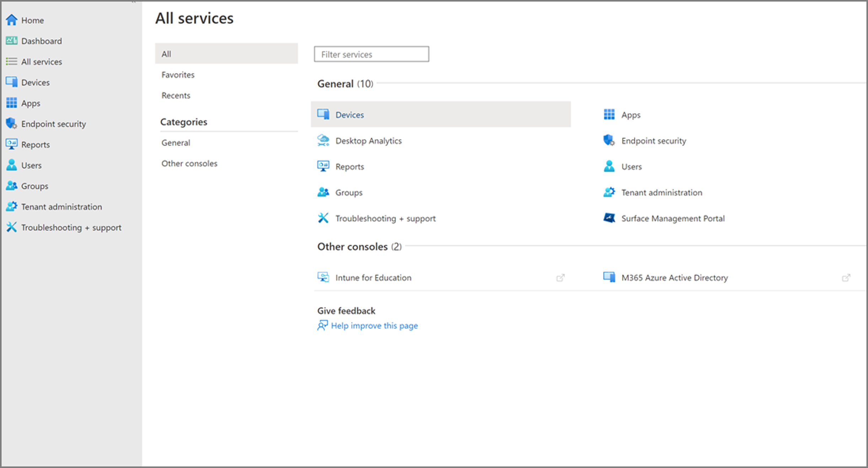Open the Dashboard from the sidebar
The height and width of the screenshot is (468, 868).
click(41, 41)
